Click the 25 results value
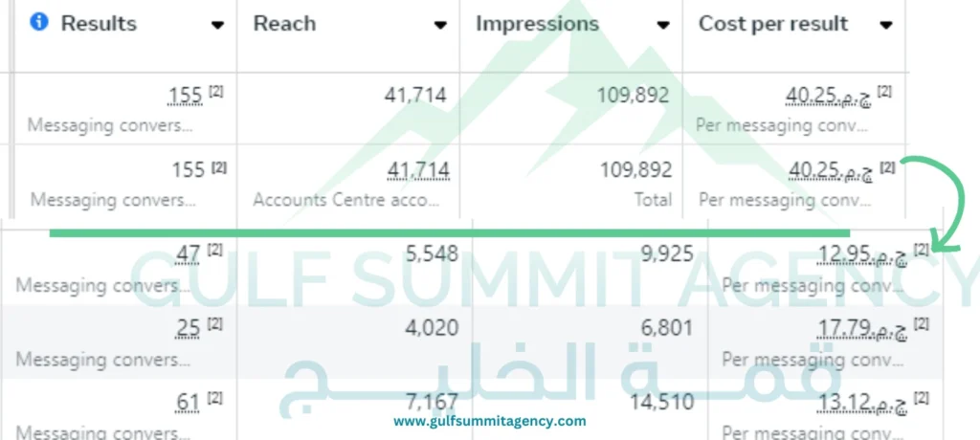The image size is (980, 440). point(188,329)
